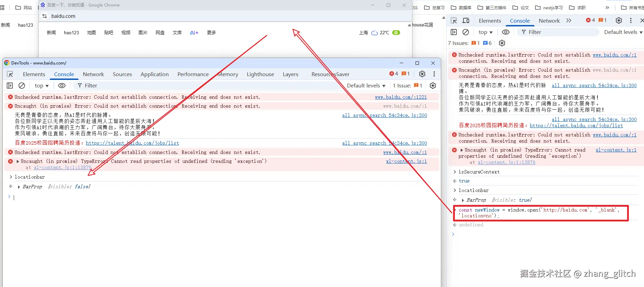Expand TypeError message in DevTools window
Screen dimensions: 644x287
tap(18, 161)
